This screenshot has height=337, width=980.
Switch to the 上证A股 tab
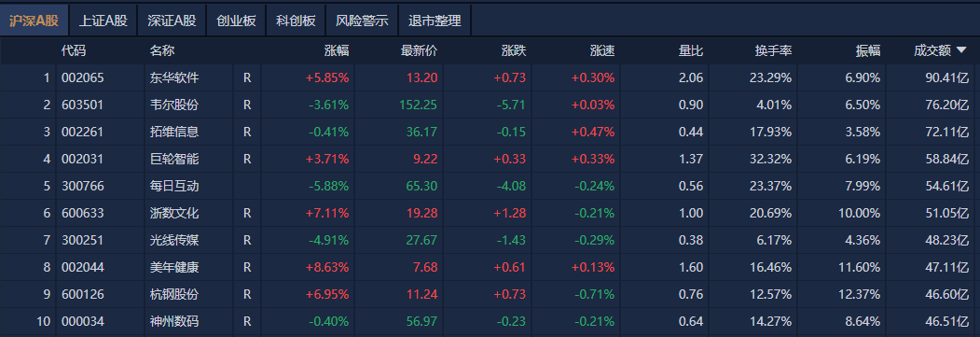click(x=104, y=21)
